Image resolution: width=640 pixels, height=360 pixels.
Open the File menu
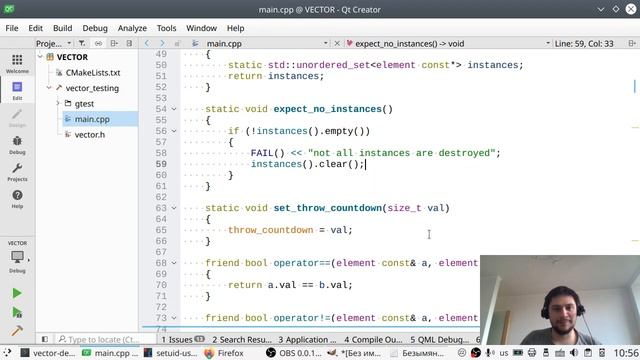tap(12, 28)
